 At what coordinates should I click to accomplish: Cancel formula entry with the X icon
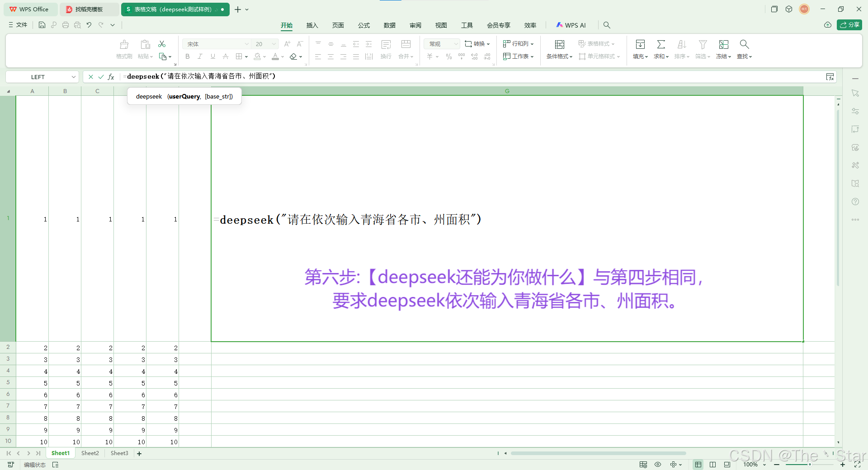pos(90,77)
